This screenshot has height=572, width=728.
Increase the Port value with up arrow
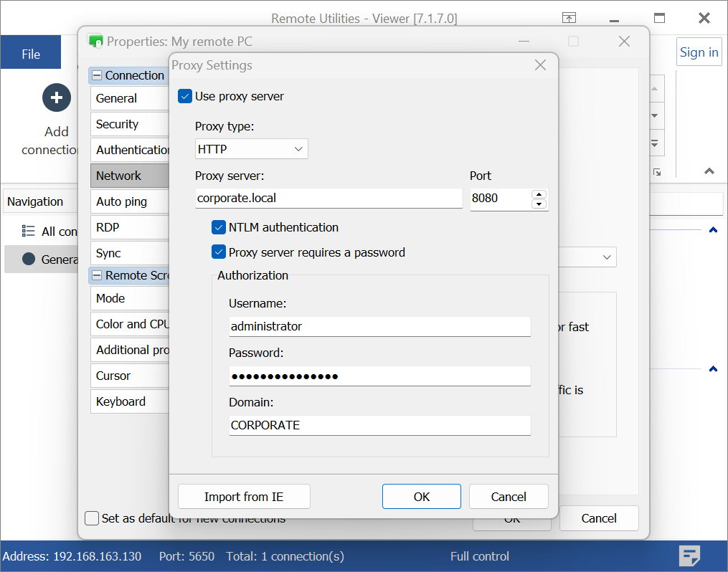539,194
